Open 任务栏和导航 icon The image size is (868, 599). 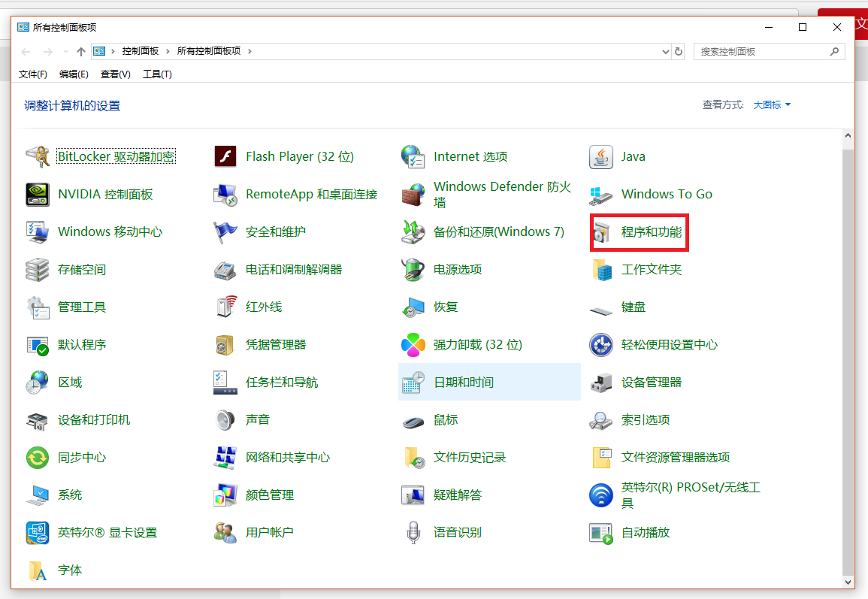point(225,383)
